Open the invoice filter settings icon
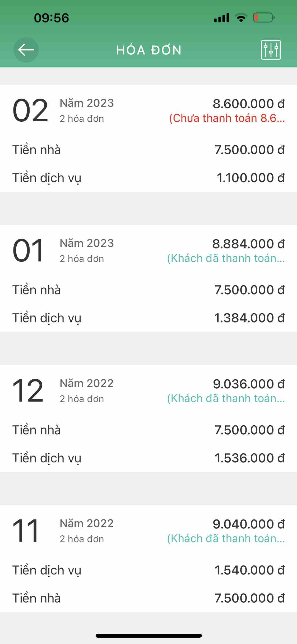This screenshot has width=297, height=644. [x=271, y=50]
